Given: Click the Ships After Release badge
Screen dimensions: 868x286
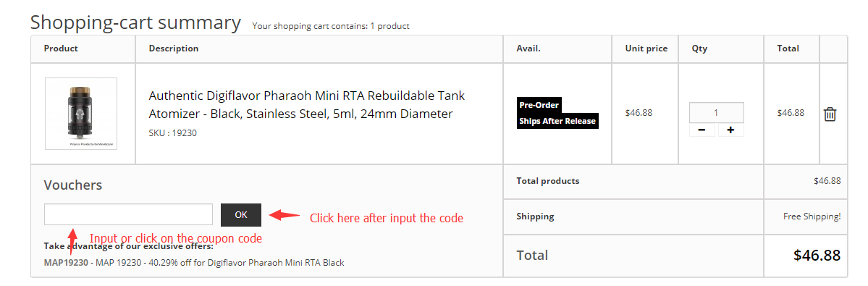Looking at the screenshot, I should 557,121.
